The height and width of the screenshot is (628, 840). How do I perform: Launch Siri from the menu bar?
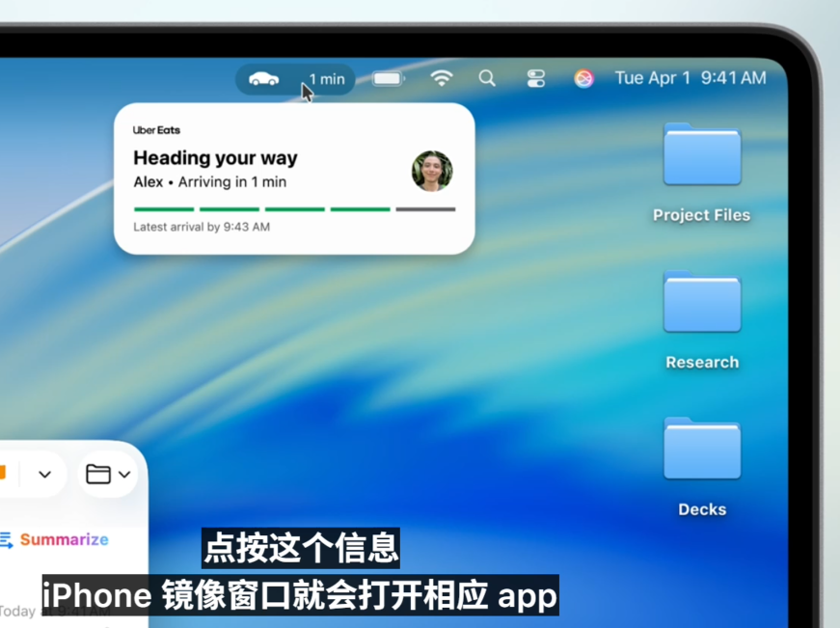(583, 78)
